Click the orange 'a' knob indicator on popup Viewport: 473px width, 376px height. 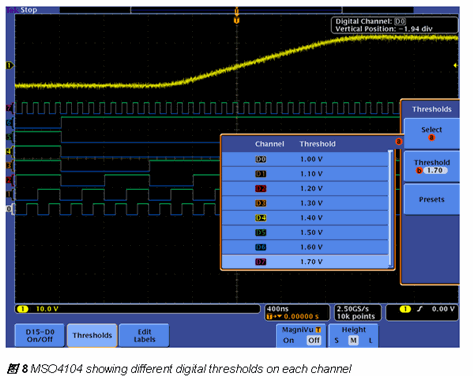[x=398, y=141]
